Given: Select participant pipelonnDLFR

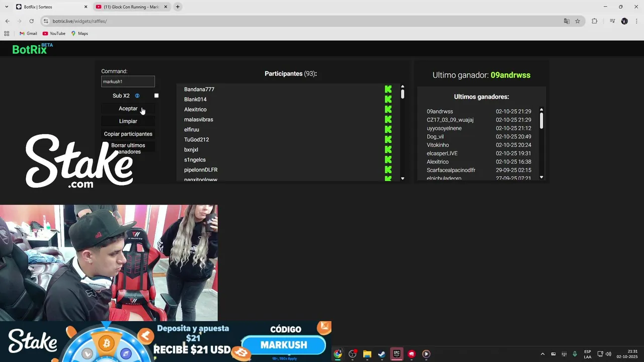Looking at the screenshot, I should (201, 170).
